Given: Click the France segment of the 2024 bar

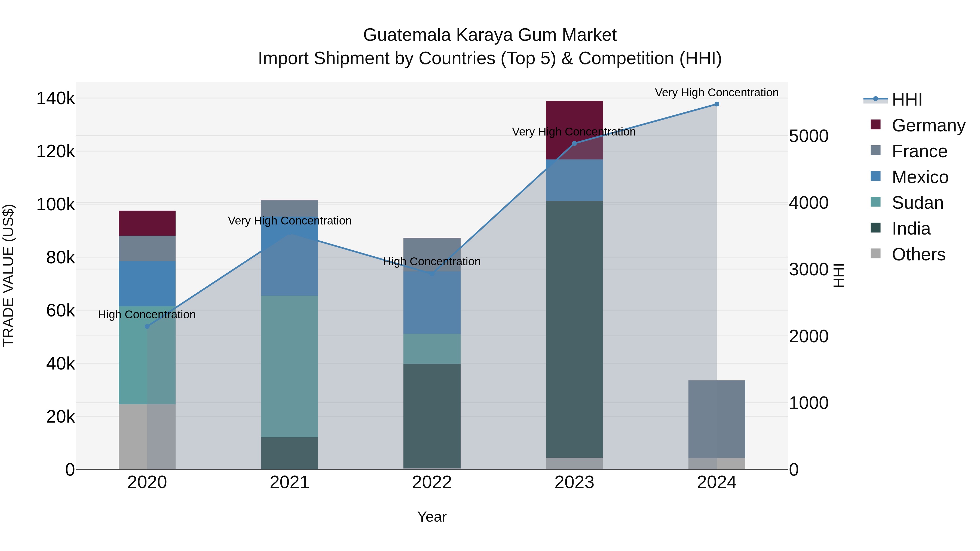Looking at the screenshot, I should pyautogui.click(x=717, y=419).
